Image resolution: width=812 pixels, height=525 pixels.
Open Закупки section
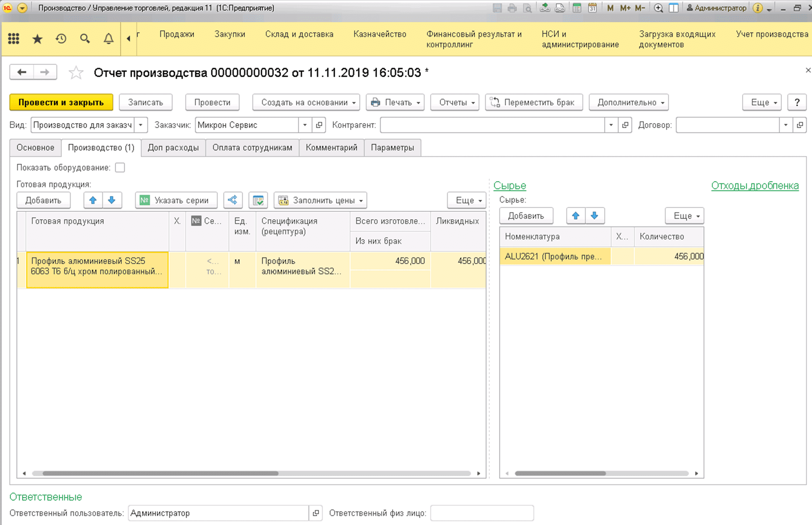[x=230, y=34]
